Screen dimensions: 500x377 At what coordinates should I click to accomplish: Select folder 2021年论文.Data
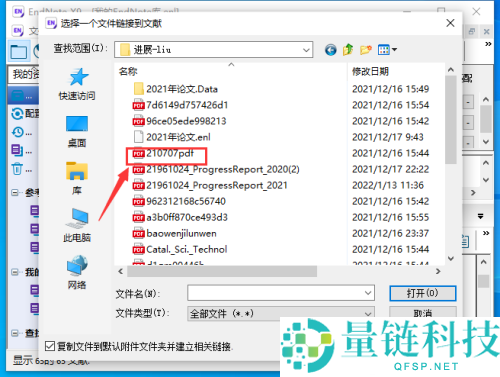pos(175,89)
